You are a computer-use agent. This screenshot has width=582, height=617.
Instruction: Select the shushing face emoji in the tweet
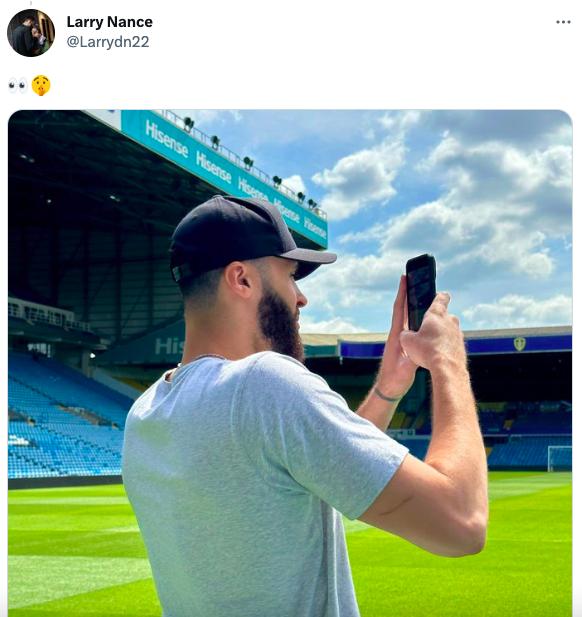[x=41, y=85]
